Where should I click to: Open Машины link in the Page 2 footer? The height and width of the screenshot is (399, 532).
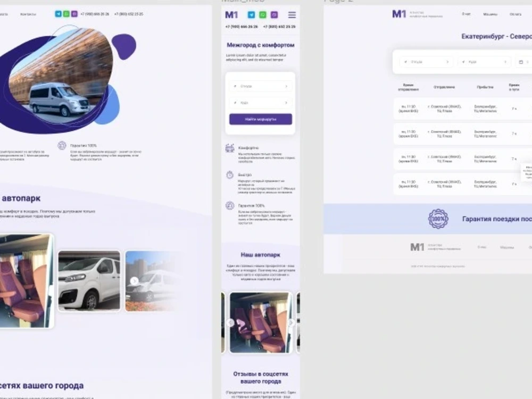[507, 247]
